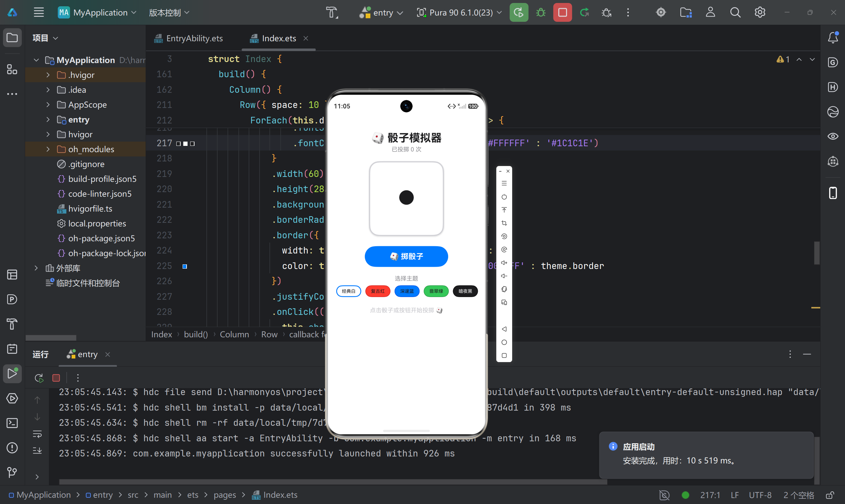The height and width of the screenshot is (504, 845).
Task: Collapse the MyApplication project root
Action: click(x=36, y=60)
